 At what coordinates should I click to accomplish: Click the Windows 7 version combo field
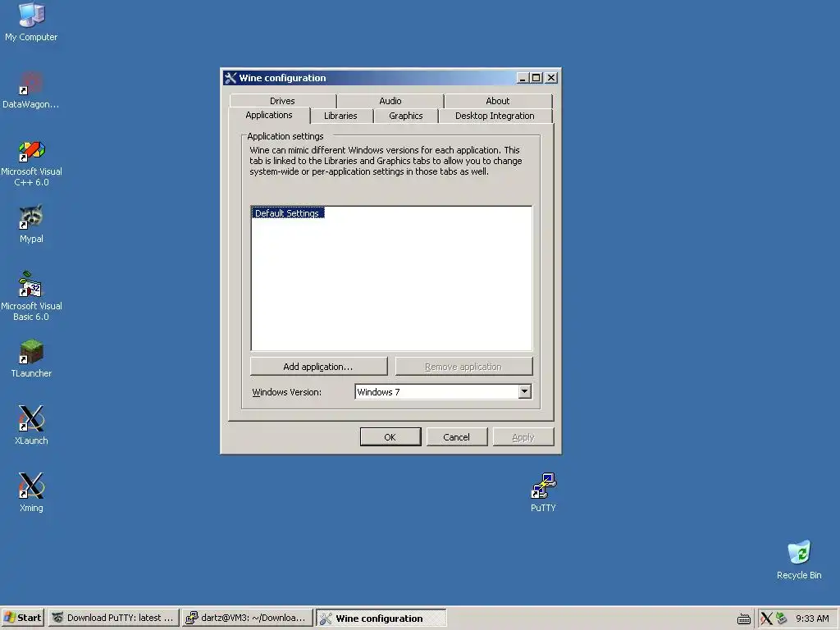click(443, 391)
